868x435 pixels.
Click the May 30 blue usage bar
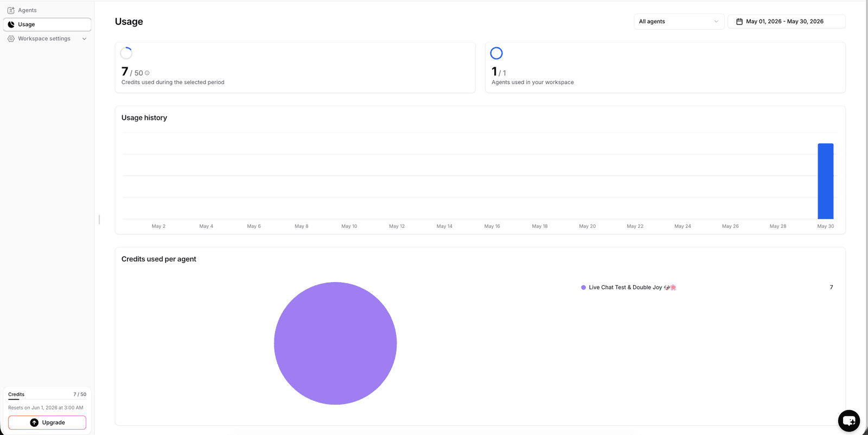[826, 181]
